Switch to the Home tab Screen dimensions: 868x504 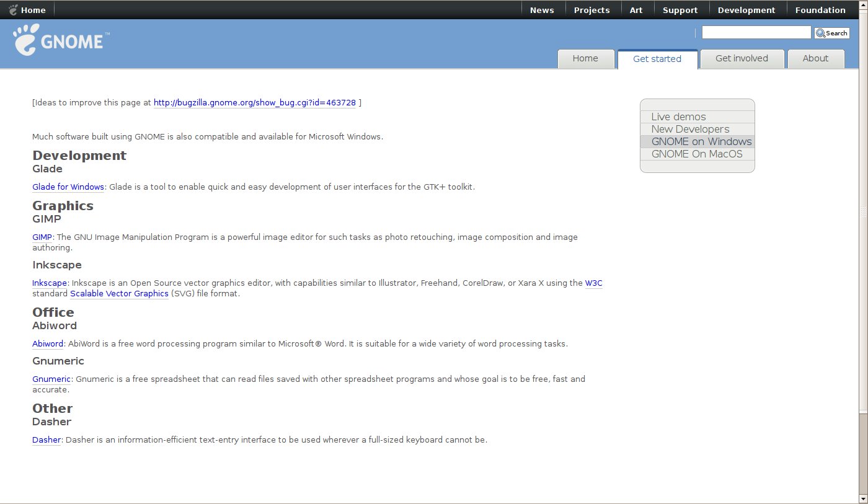pyautogui.click(x=585, y=59)
